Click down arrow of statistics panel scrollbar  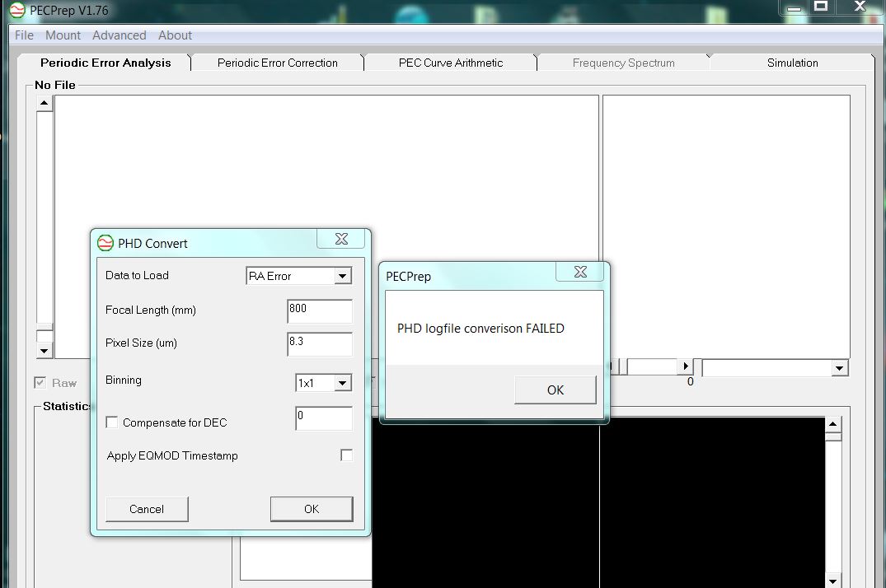tap(833, 581)
